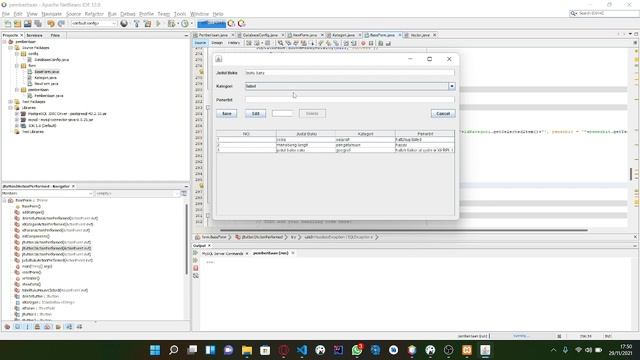Click the Task View taskbar icon
The width and height of the screenshot is (640, 360).
192,350
